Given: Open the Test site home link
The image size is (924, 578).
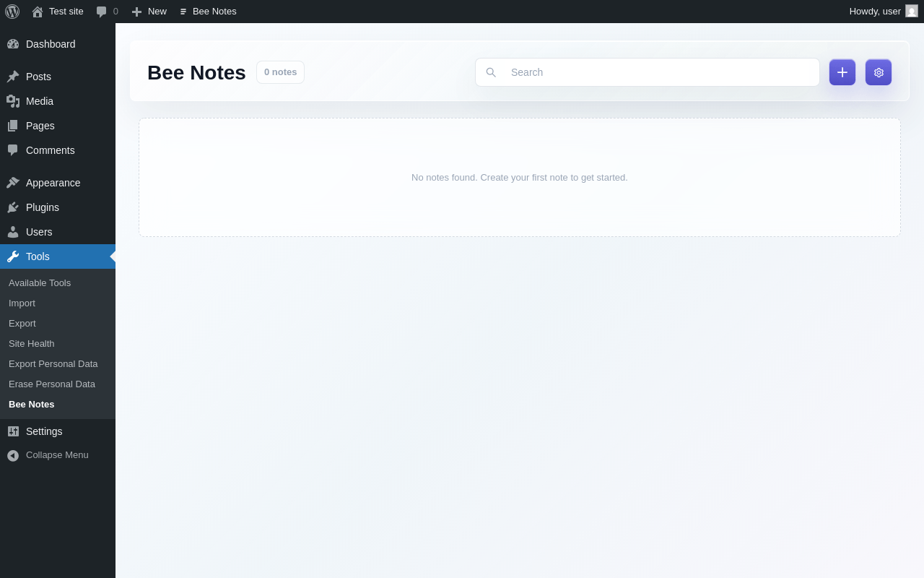Looking at the screenshot, I should (x=58, y=12).
